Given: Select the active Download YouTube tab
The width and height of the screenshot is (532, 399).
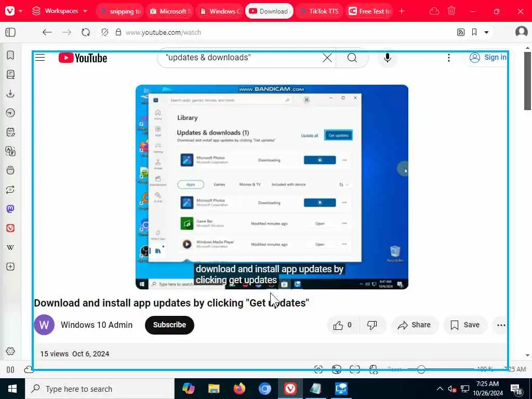Looking at the screenshot, I should click(x=270, y=11).
